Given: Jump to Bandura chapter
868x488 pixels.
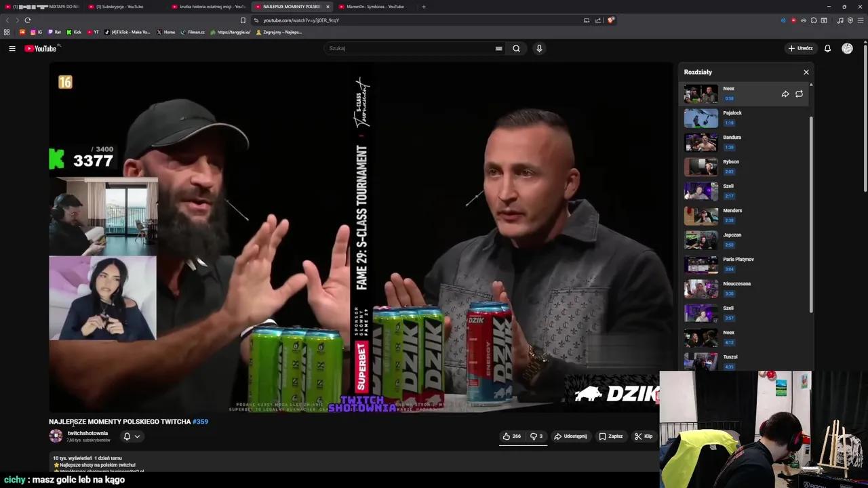Looking at the screenshot, I should pyautogui.click(x=745, y=142).
